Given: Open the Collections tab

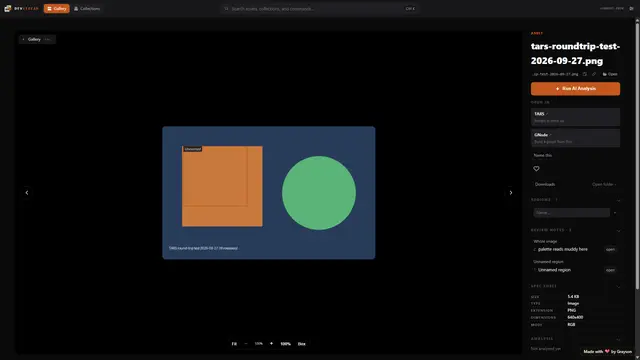Looking at the screenshot, I should 87,9.
